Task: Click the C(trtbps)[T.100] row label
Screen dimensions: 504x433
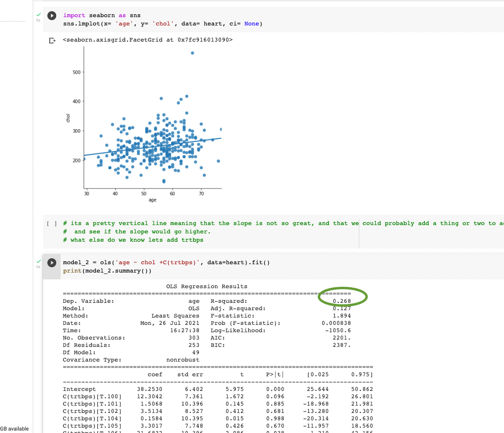Action: coord(92,397)
